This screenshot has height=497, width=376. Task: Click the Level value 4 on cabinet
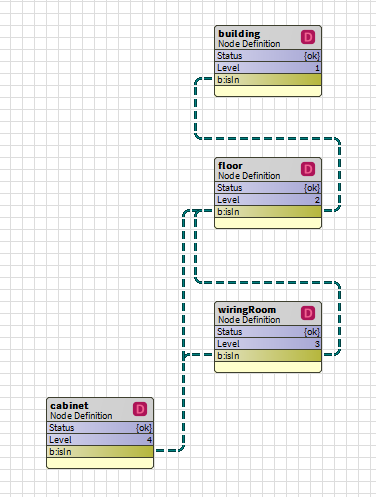pos(149,440)
